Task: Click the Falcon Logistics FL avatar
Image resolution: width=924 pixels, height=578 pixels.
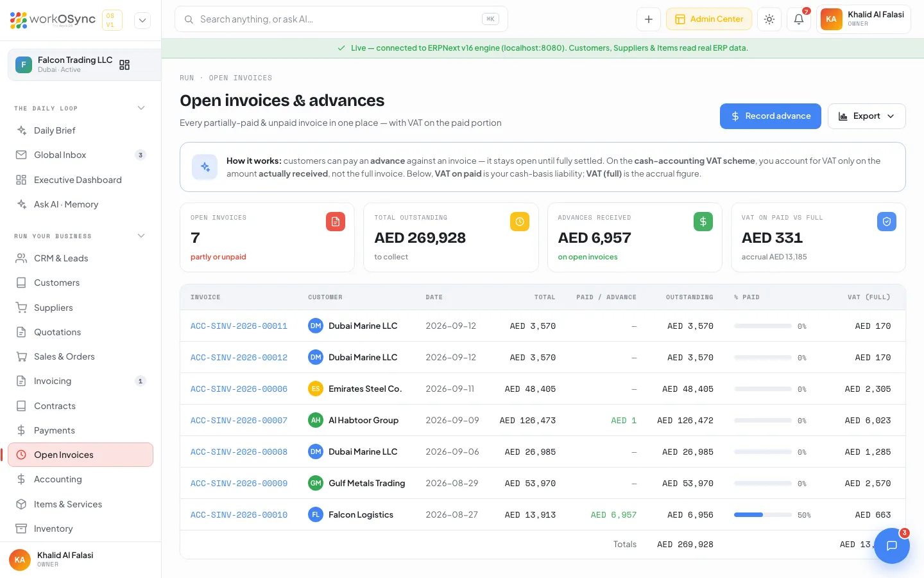Action: pos(316,514)
